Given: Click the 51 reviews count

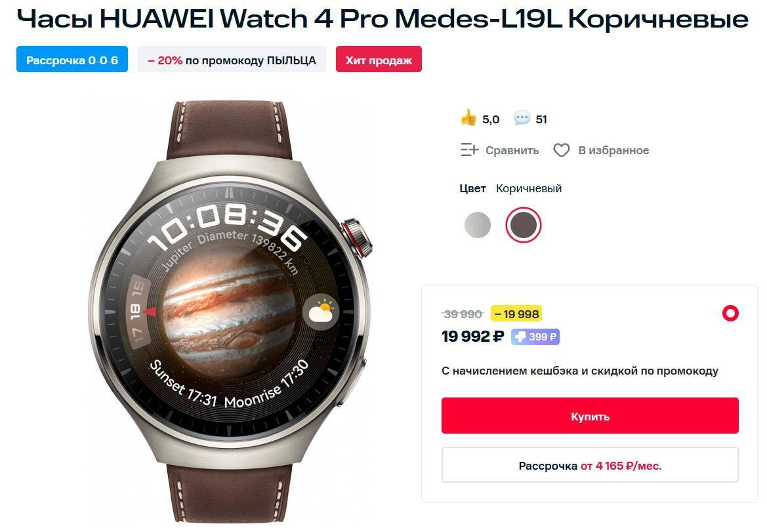Looking at the screenshot, I should (541, 119).
